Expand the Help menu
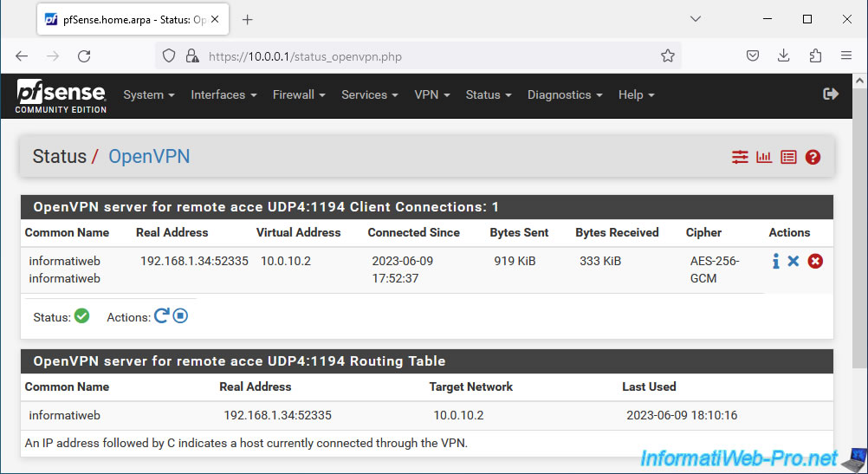Screen dimensions: 868x474 [x=636, y=94]
